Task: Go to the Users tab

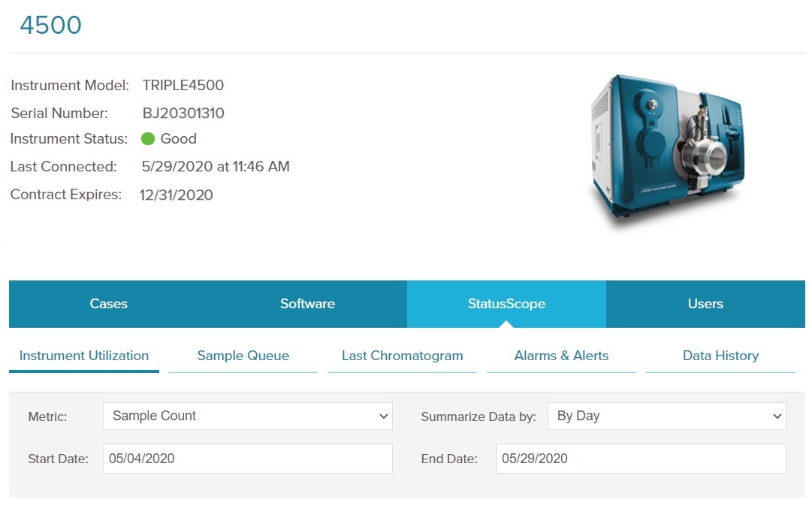Action: (x=705, y=304)
